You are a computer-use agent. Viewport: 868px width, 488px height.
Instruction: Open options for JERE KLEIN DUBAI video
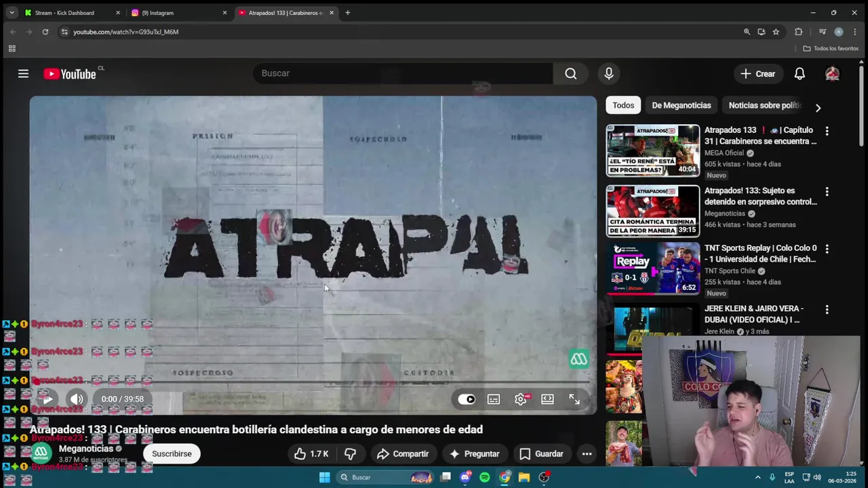827,310
